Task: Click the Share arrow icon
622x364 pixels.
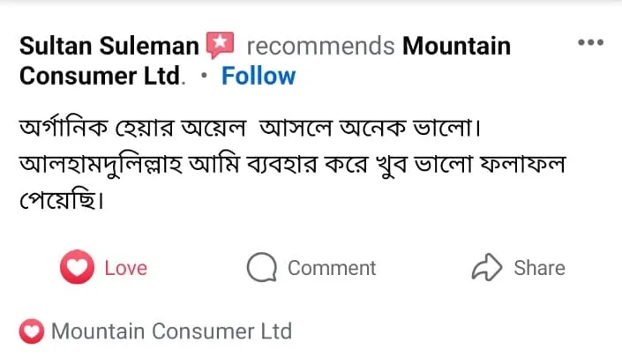Action: pos(487,268)
